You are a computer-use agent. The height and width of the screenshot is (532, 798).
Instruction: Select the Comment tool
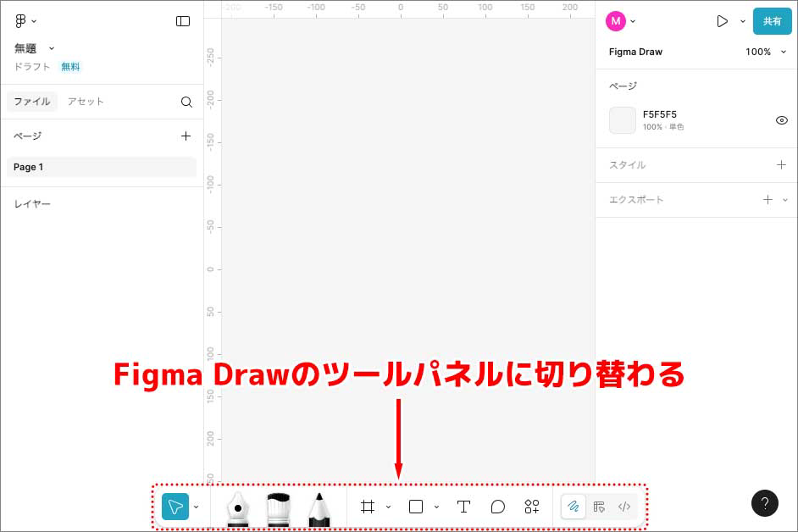tap(498, 507)
